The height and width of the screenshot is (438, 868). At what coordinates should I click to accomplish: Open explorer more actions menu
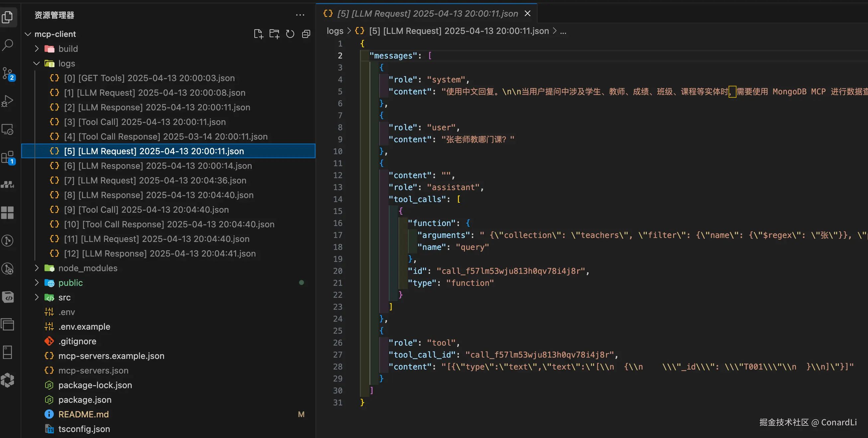(x=300, y=15)
